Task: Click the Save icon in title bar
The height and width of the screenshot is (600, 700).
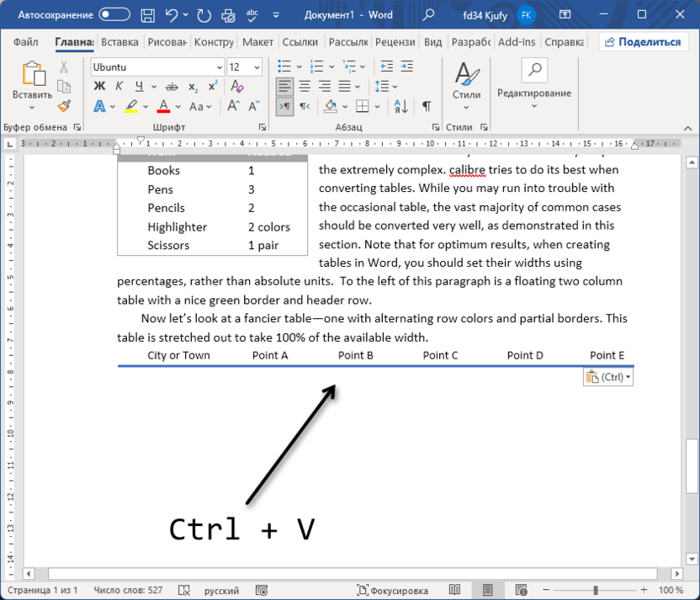Action: (x=147, y=14)
